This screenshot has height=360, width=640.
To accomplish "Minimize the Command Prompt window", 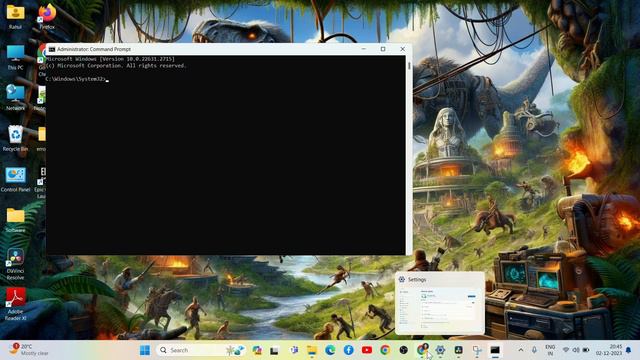I will tap(364, 49).
